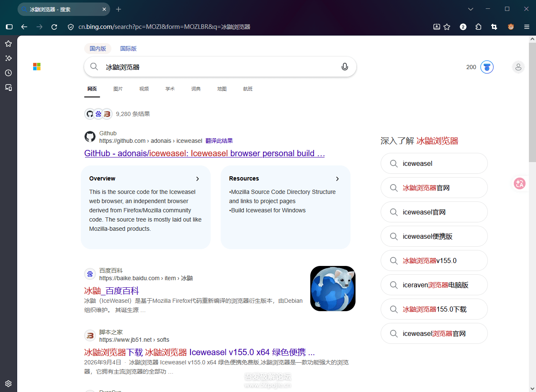Select the 词典 search tab

click(x=196, y=89)
